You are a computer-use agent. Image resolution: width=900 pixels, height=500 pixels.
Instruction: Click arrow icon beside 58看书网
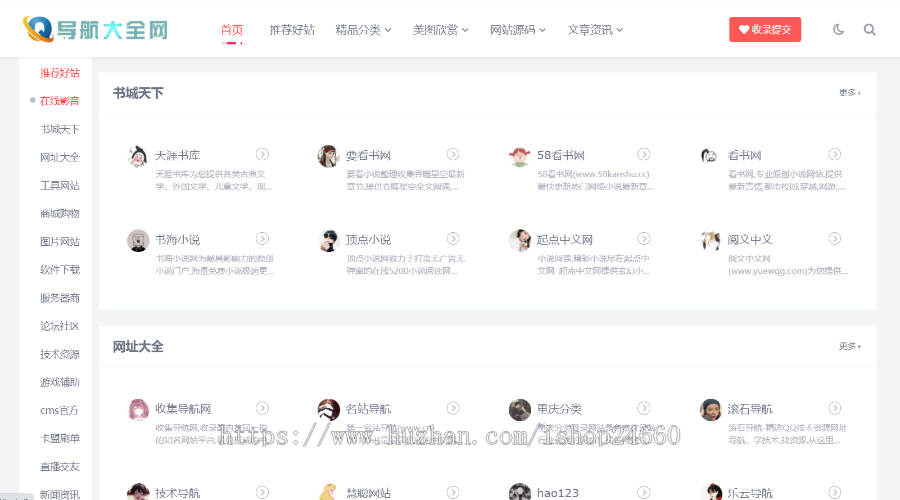[644, 154]
